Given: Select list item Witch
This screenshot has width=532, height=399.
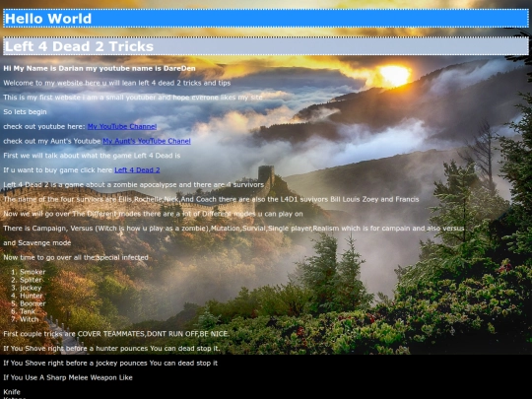Looking at the screenshot, I should 30,319.
